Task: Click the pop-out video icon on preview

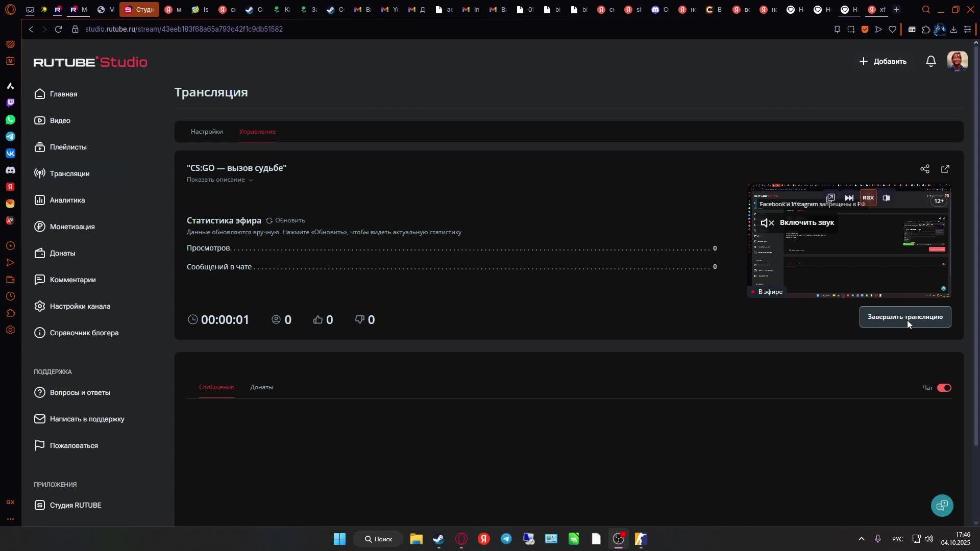Action: coord(830,198)
